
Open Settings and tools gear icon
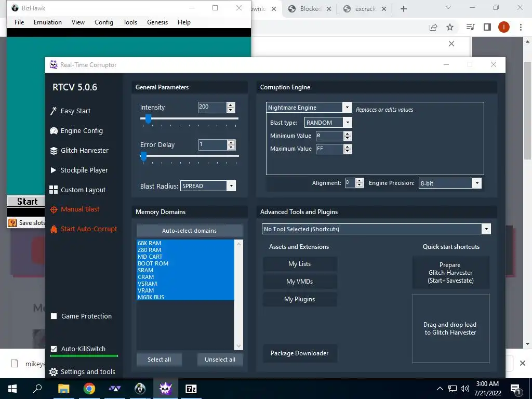pyautogui.click(x=54, y=372)
